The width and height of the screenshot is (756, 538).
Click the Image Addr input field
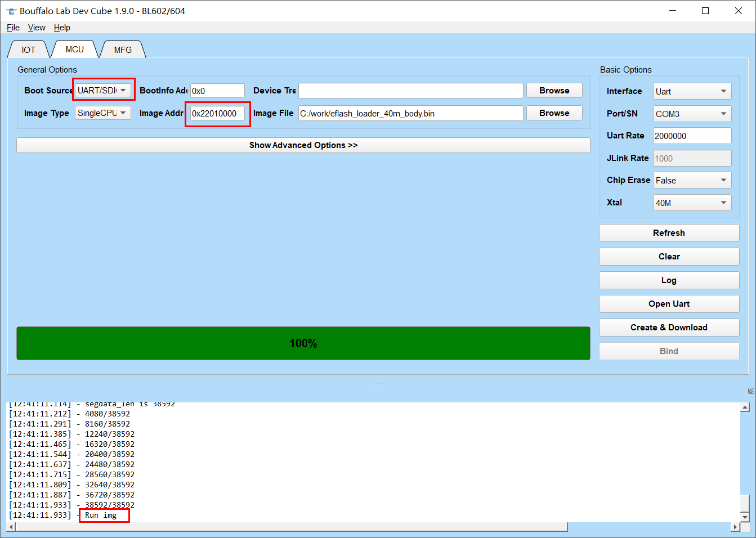pos(217,113)
